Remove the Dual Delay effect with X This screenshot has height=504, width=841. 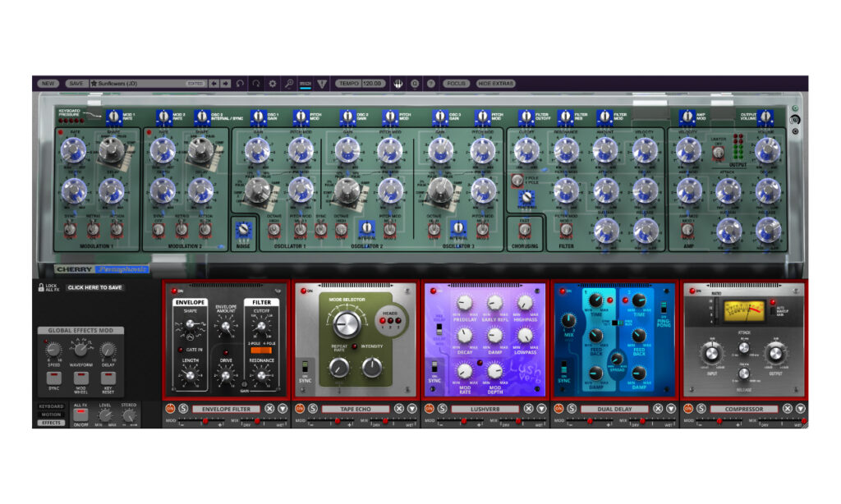pos(658,409)
